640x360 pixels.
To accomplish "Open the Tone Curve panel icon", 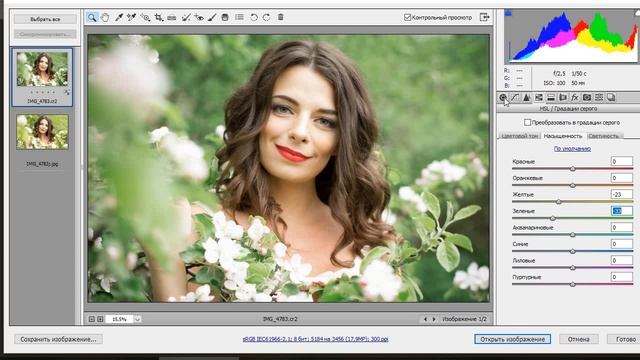I will [515, 97].
